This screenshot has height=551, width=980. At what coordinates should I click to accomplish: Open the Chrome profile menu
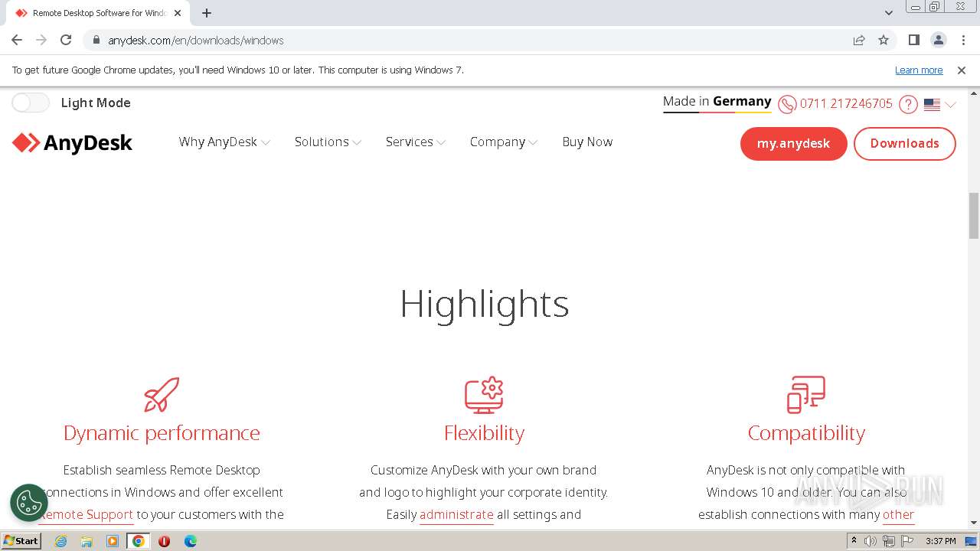pyautogui.click(x=939, y=40)
